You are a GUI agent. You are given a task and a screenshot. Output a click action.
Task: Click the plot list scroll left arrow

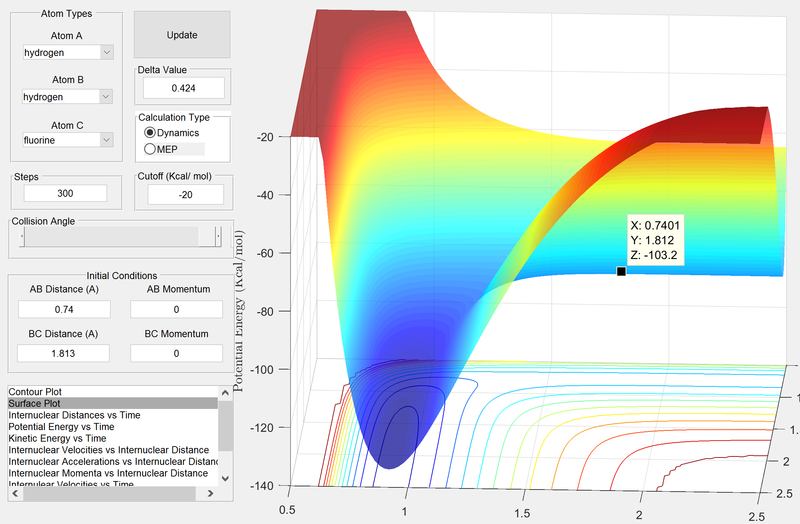(15, 493)
